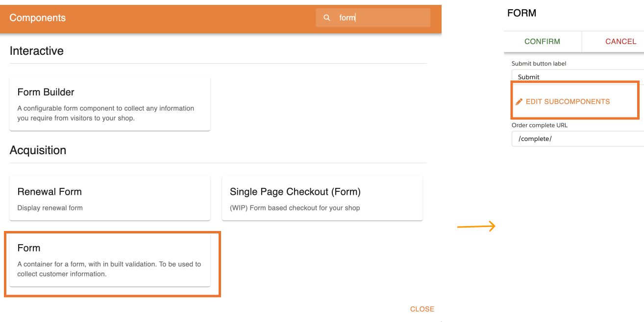The image size is (644, 322).
Task: Hit the red CANCEL button
Action: 620,42
